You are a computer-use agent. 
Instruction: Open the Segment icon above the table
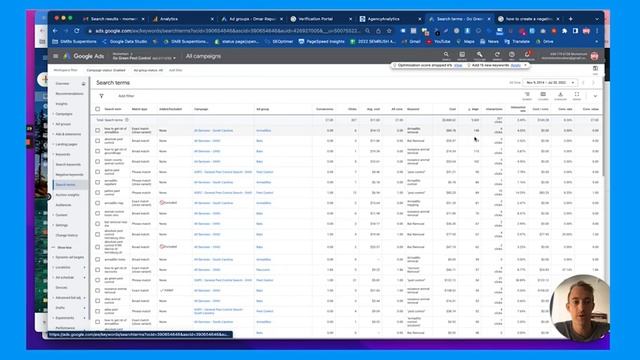tap(527, 94)
